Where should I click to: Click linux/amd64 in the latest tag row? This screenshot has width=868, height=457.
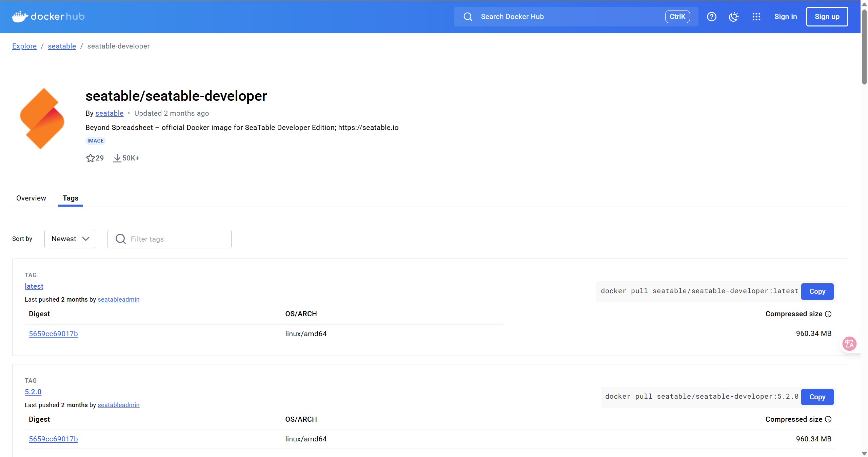[306, 334]
